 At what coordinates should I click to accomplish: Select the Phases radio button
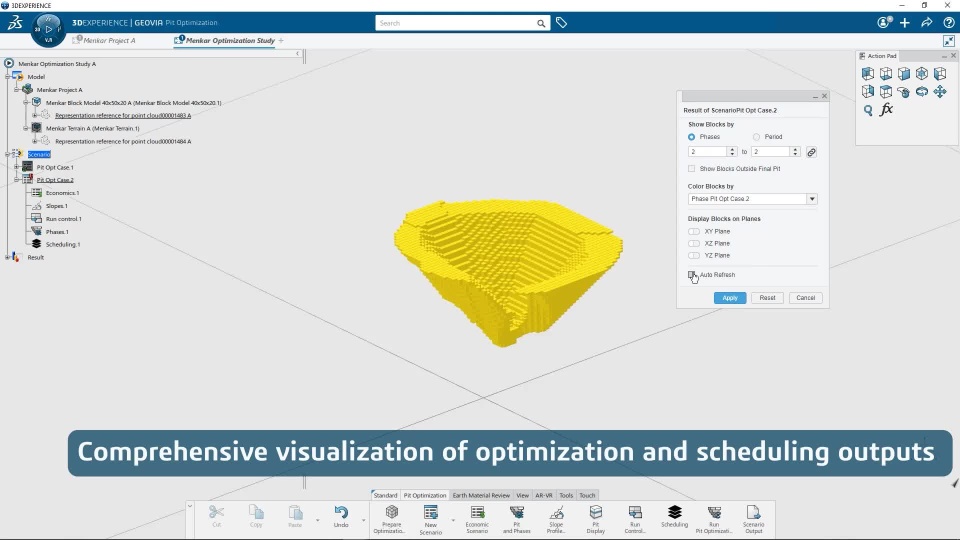(x=691, y=137)
